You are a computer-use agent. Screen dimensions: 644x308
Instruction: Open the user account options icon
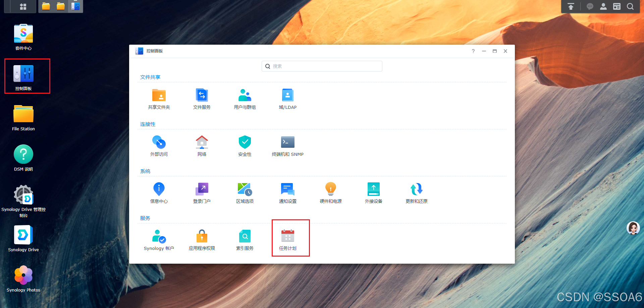point(603,6)
